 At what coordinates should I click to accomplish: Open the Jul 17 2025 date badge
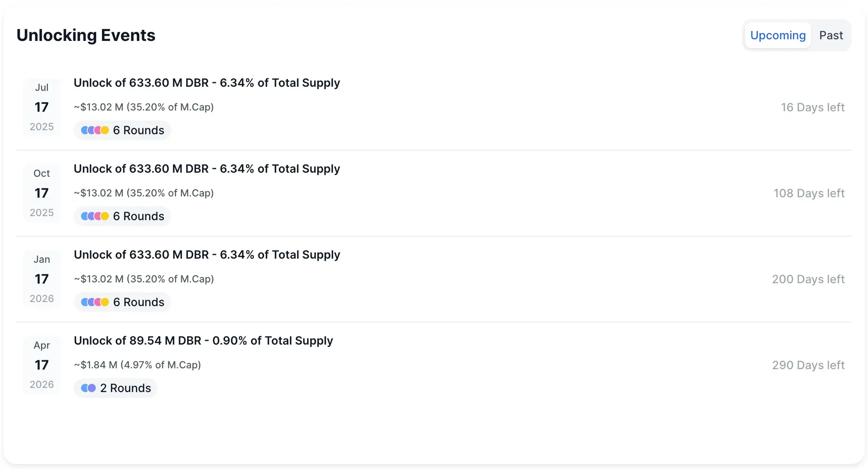42,107
